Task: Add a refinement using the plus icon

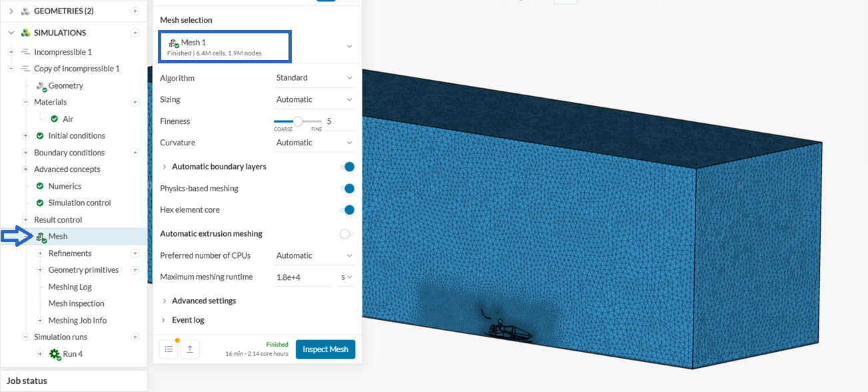Action: [135, 253]
